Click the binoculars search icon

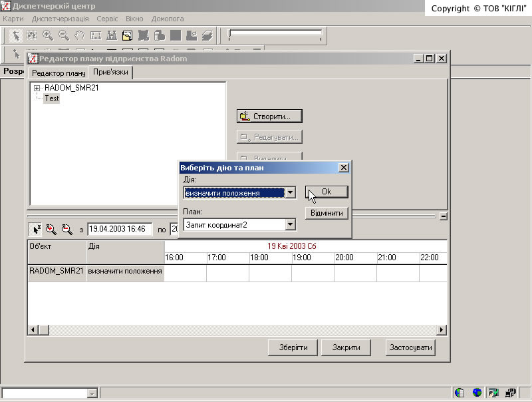[x=112, y=35]
